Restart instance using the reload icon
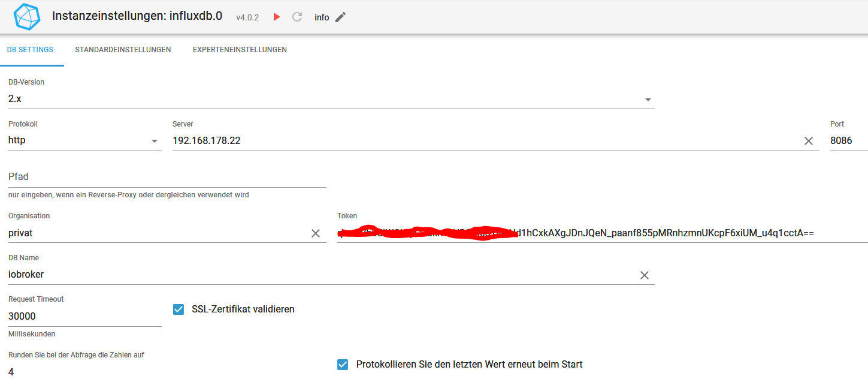 click(297, 17)
